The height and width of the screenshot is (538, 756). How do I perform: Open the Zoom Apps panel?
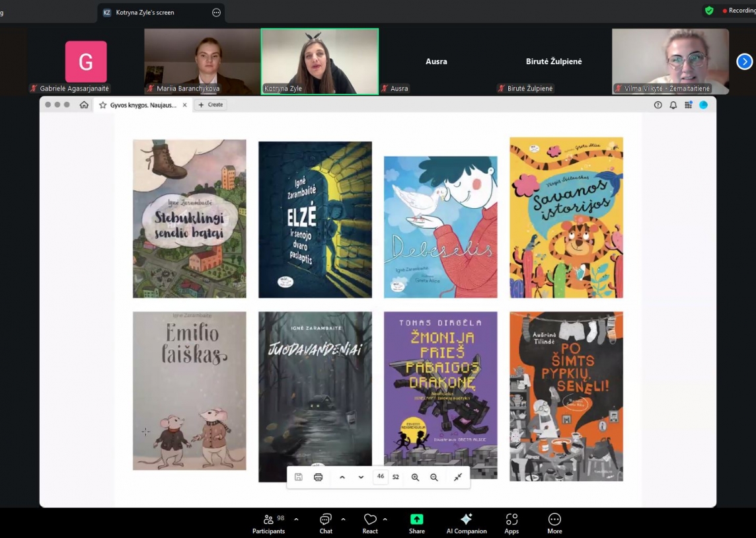(511, 523)
